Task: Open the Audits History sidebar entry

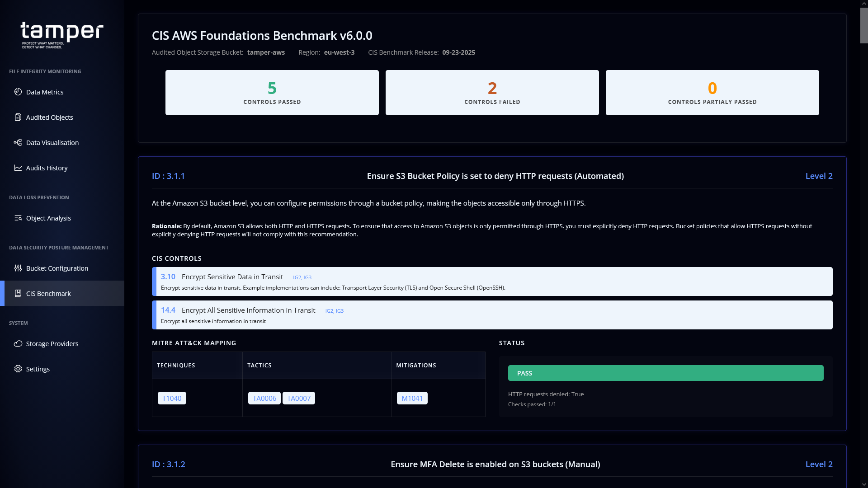Action: pyautogui.click(x=47, y=168)
